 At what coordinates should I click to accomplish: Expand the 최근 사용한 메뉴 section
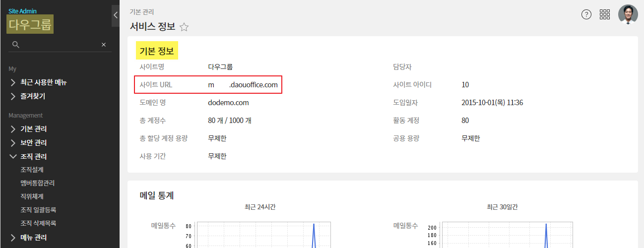point(43,82)
